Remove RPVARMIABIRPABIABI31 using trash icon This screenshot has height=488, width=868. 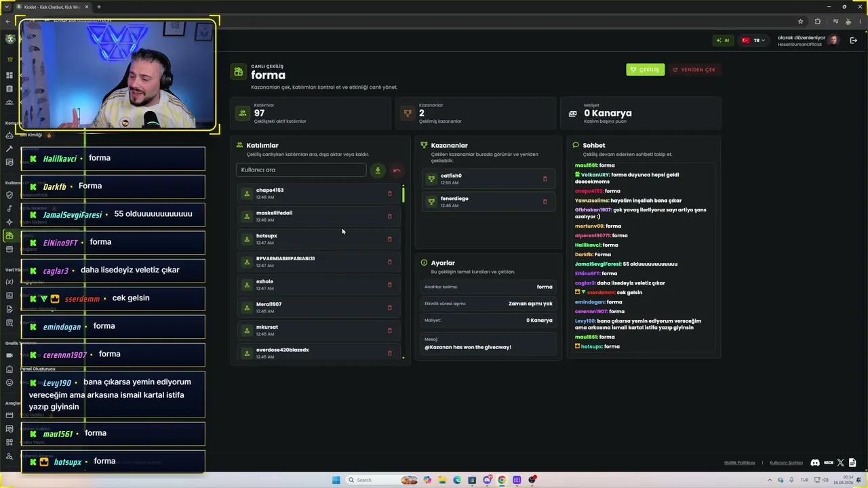[389, 262]
